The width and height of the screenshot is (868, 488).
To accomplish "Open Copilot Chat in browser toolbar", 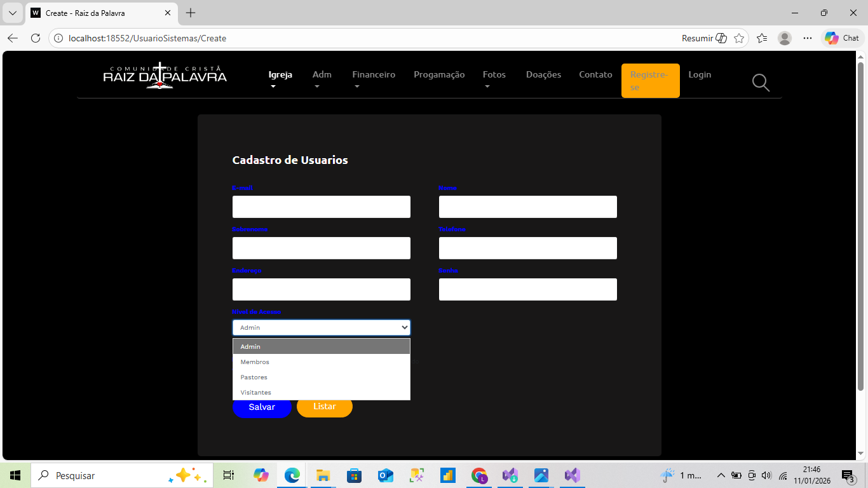I will point(843,38).
